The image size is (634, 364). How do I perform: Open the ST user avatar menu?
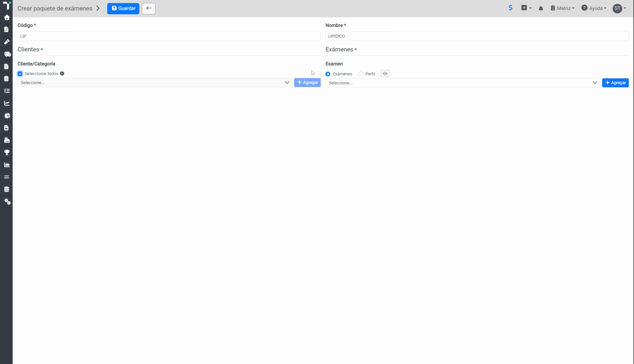619,8
